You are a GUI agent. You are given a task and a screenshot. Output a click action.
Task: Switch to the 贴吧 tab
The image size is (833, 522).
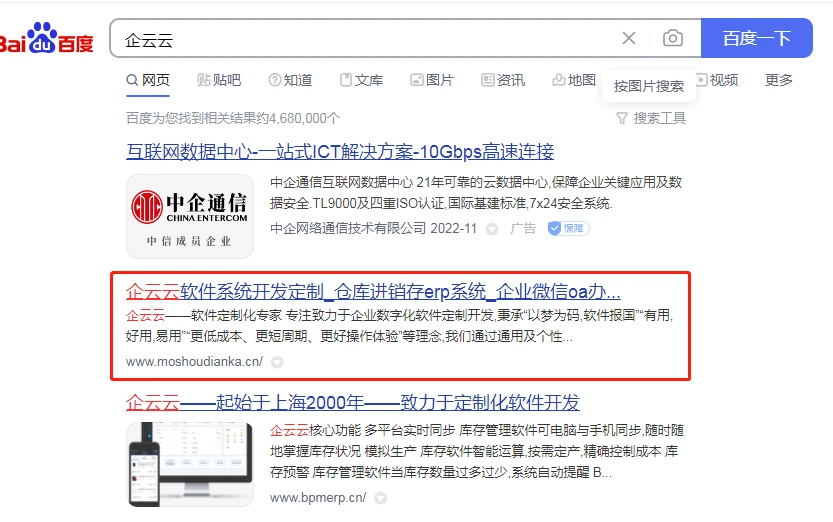(x=219, y=80)
